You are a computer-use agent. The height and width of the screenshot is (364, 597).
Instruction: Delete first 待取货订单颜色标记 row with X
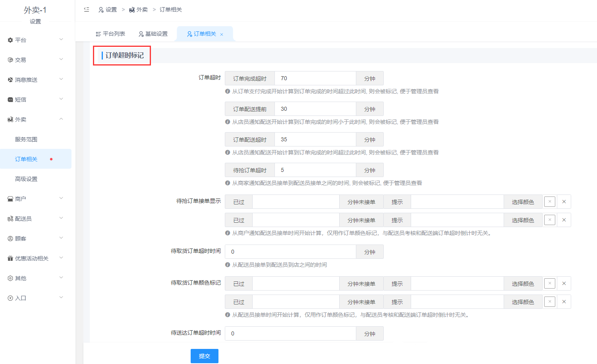pos(564,283)
